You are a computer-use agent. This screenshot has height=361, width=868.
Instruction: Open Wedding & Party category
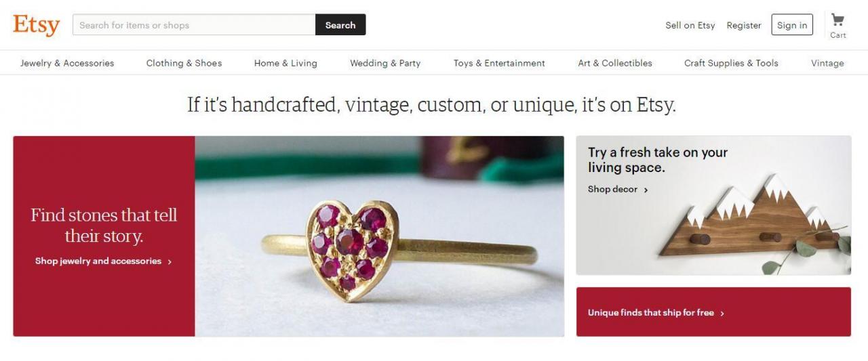click(x=385, y=63)
